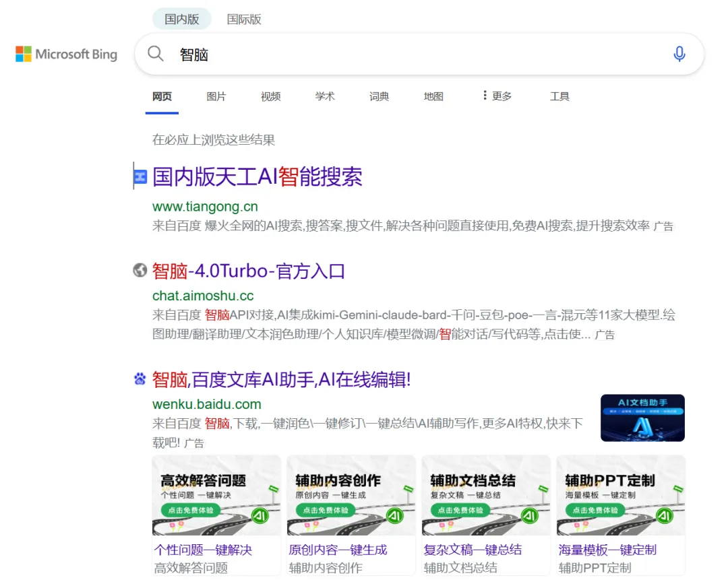Open the 学术 tab
The width and height of the screenshot is (728, 588).
[325, 96]
